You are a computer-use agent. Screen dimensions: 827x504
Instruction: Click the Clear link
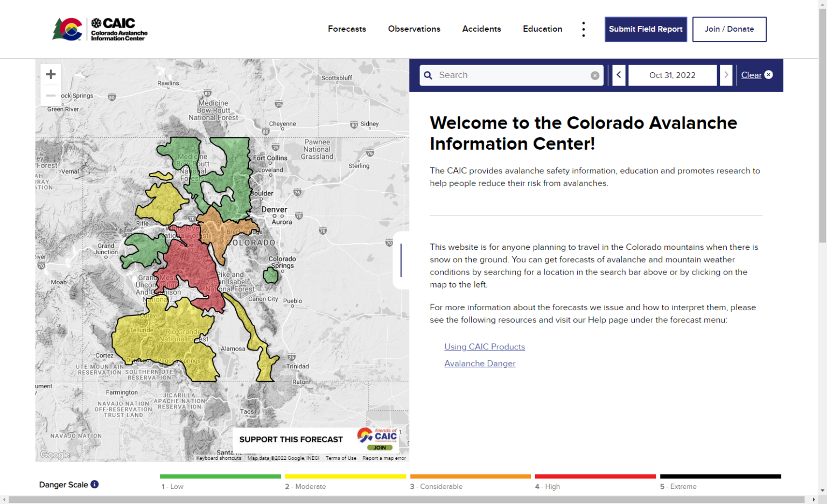point(751,75)
